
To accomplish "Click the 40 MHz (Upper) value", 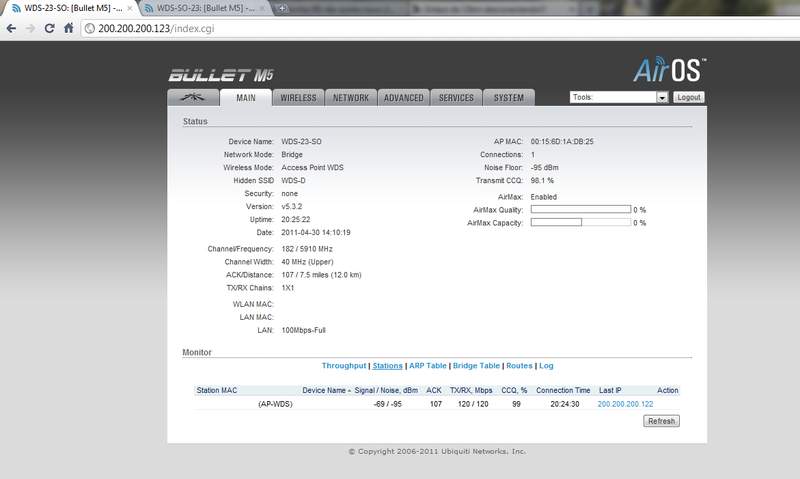I will pyautogui.click(x=307, y=262).
